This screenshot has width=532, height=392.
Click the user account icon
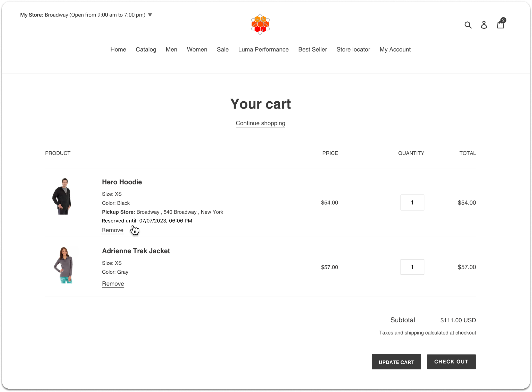coord(484,25)
